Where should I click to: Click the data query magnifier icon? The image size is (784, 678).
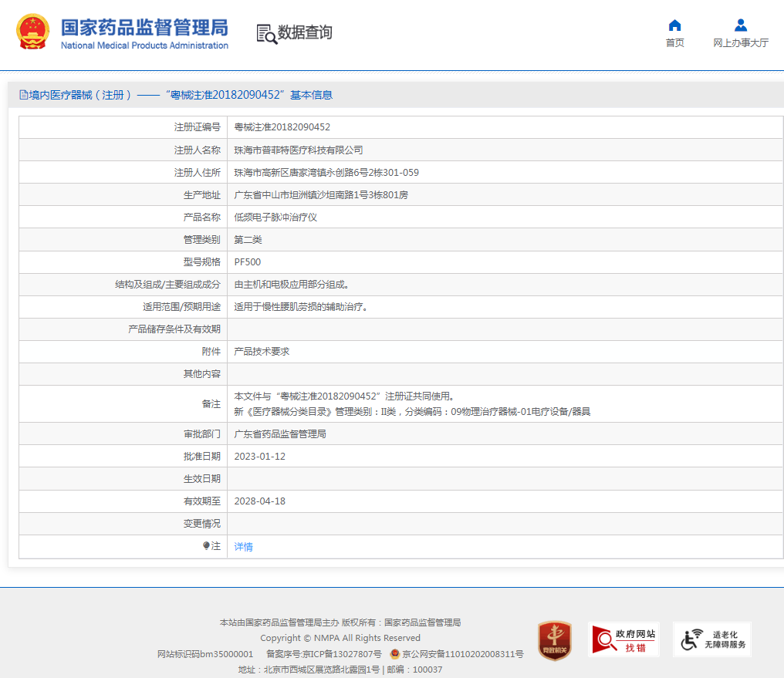point(266,34)
